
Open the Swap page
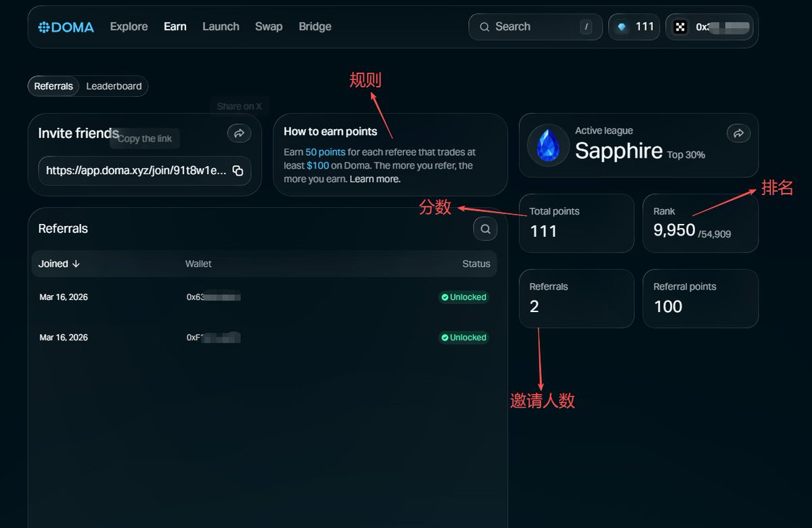pyautogui.click(x=269, y=26)
